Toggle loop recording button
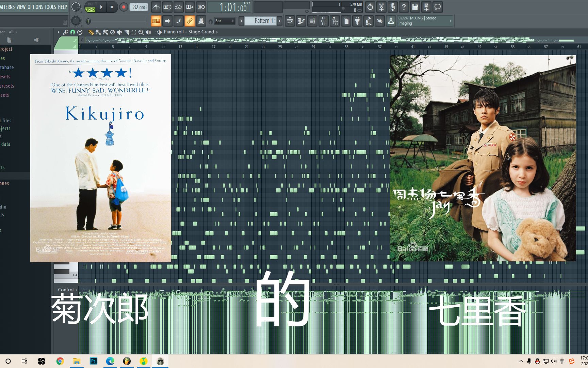 click(x=201, y=7)
